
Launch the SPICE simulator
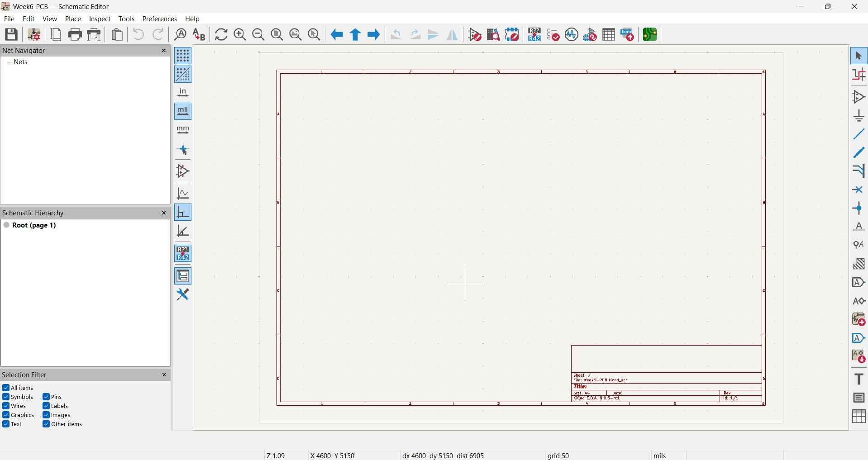click(572, 34)
